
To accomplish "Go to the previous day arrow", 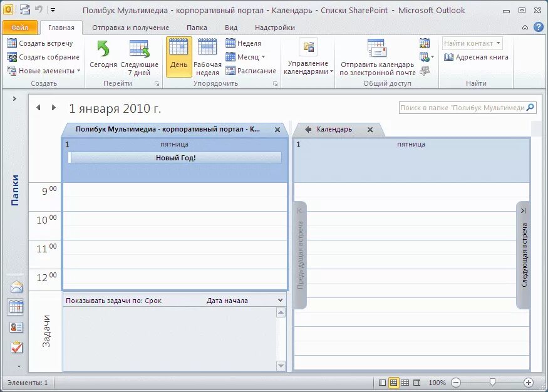I will (38, 108).
